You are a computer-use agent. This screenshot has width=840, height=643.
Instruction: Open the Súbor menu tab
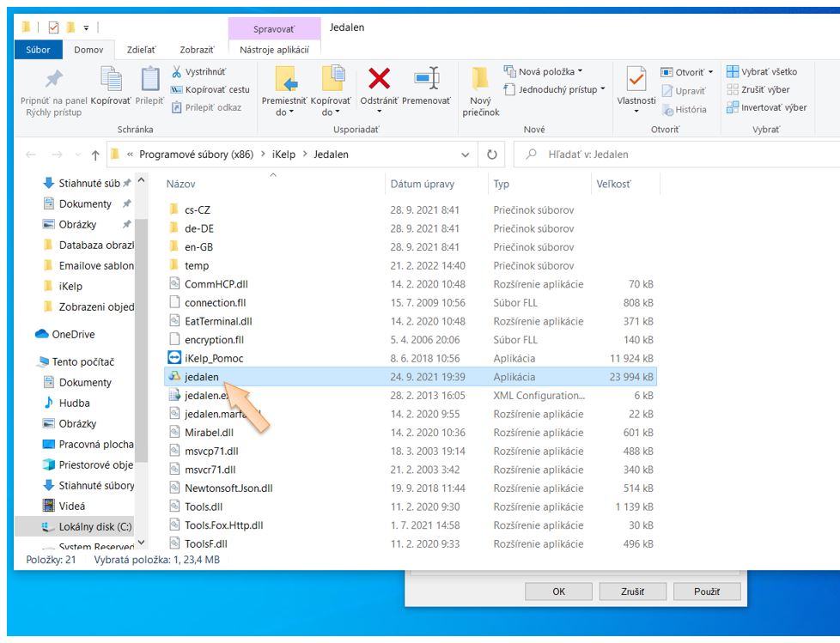coord(39,50)
